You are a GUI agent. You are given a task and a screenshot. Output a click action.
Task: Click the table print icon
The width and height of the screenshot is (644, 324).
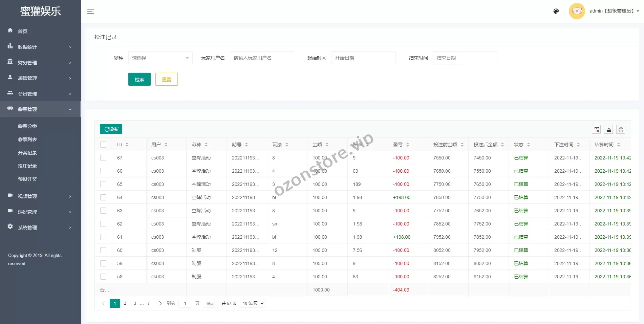pos(621,129)
